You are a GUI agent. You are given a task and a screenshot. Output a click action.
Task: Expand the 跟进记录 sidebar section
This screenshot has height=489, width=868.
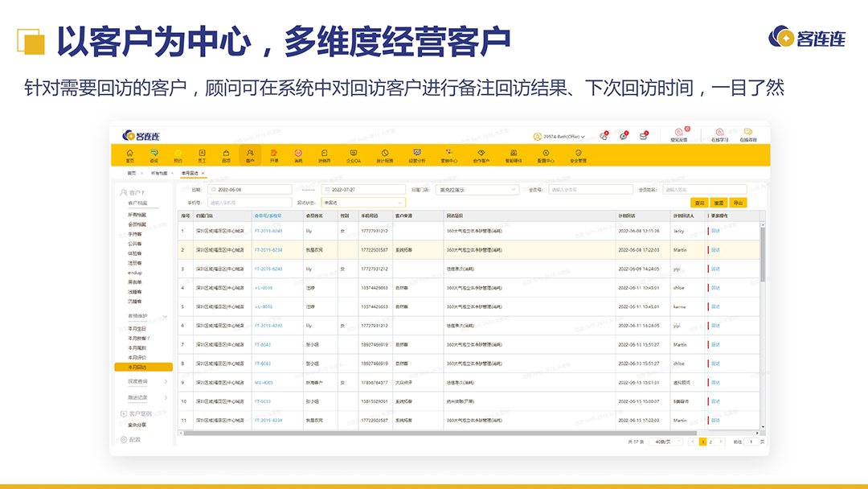tap(166, 397)
